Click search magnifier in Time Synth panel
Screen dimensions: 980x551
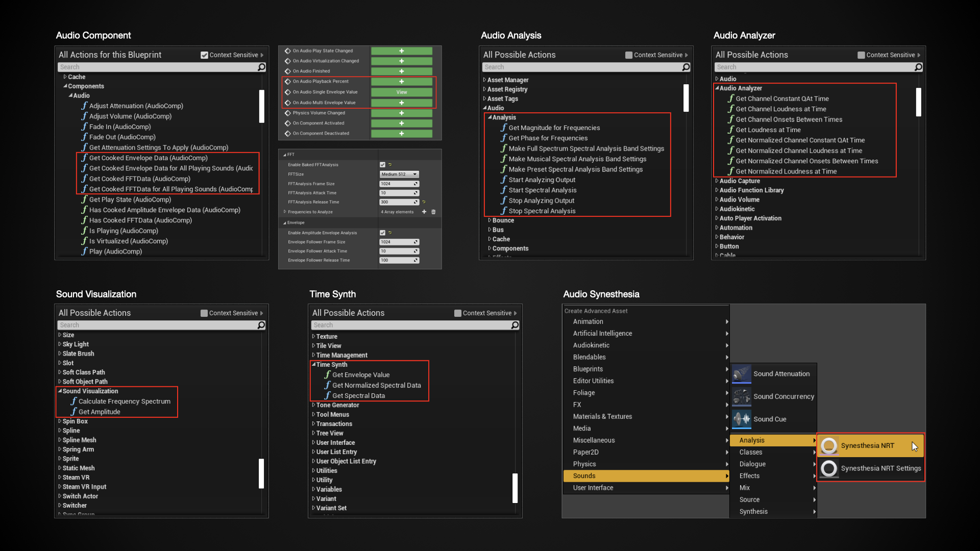tap(515, 325)
